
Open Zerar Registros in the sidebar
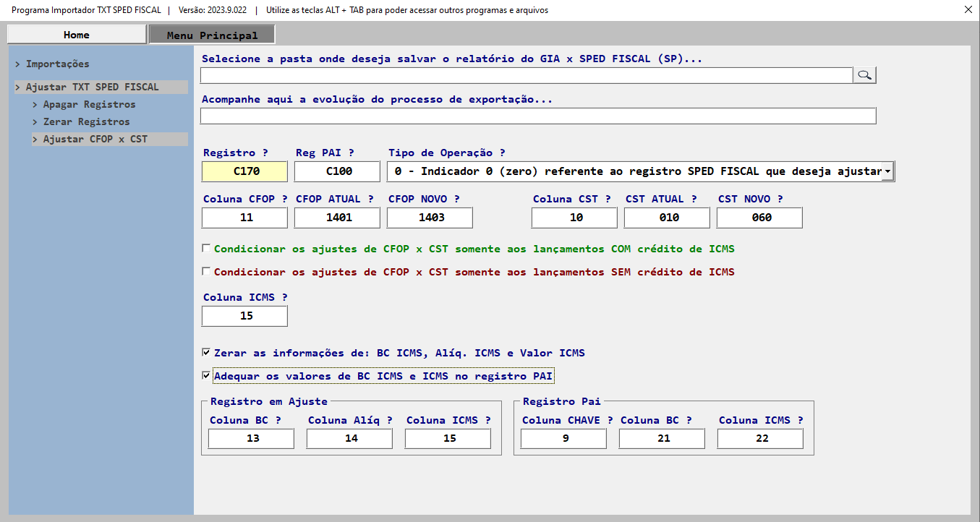click(x=86, y=121)
